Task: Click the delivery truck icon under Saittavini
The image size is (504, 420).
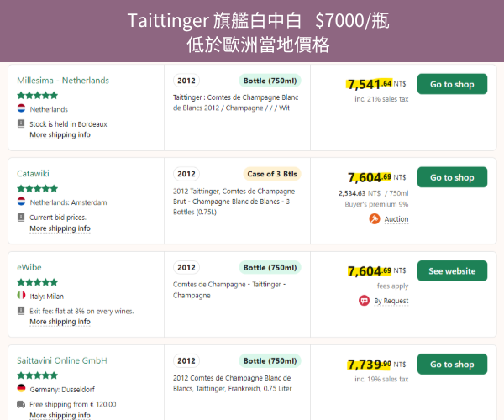Action: tap(22, 404)
